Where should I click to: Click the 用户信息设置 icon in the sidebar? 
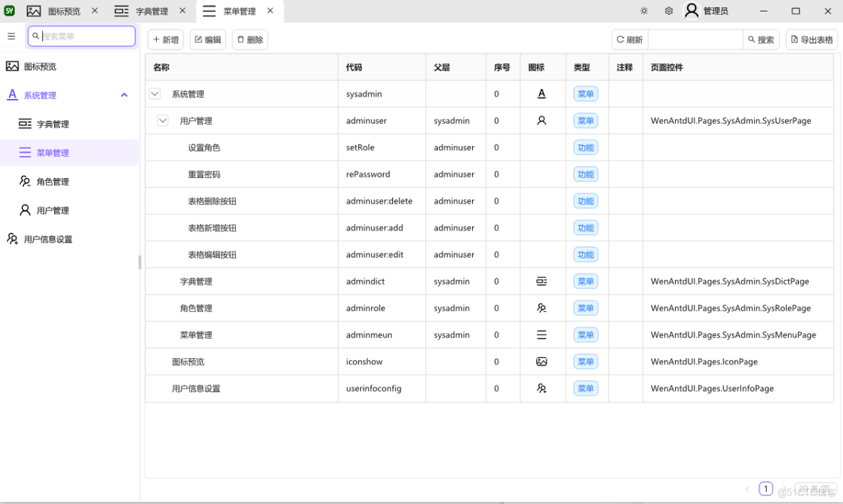11,238
